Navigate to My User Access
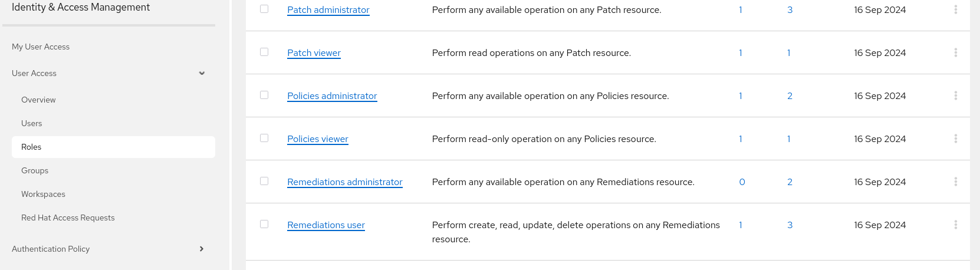The height and width of the screenshot is (270, 980). coord(41,47)
